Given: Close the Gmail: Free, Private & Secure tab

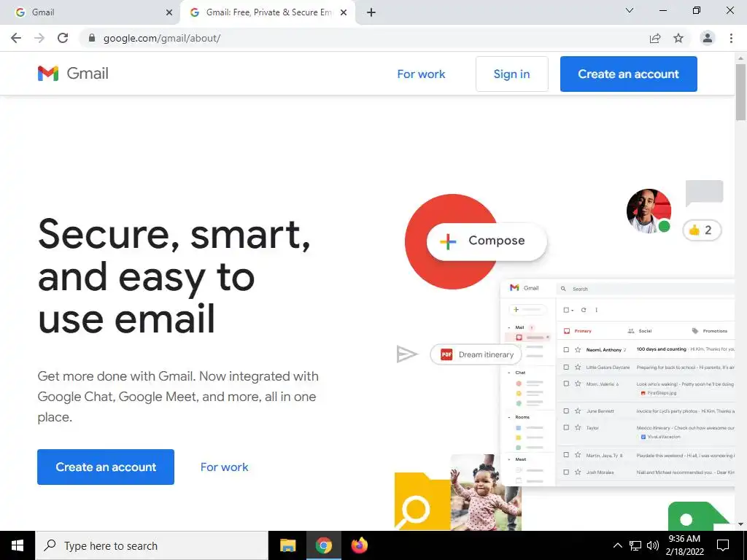Looking at the screenshot, I should tap(344, 12).
